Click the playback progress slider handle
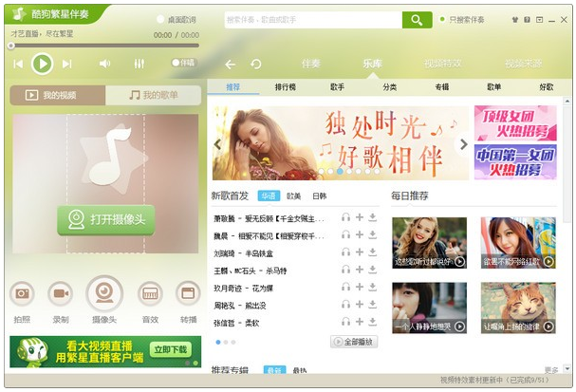This screenshot has height=392, width=576. [x=11, y=46]
